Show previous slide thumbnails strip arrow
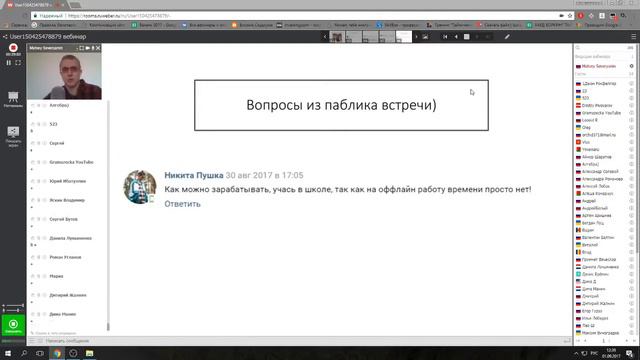 (325, 37)
